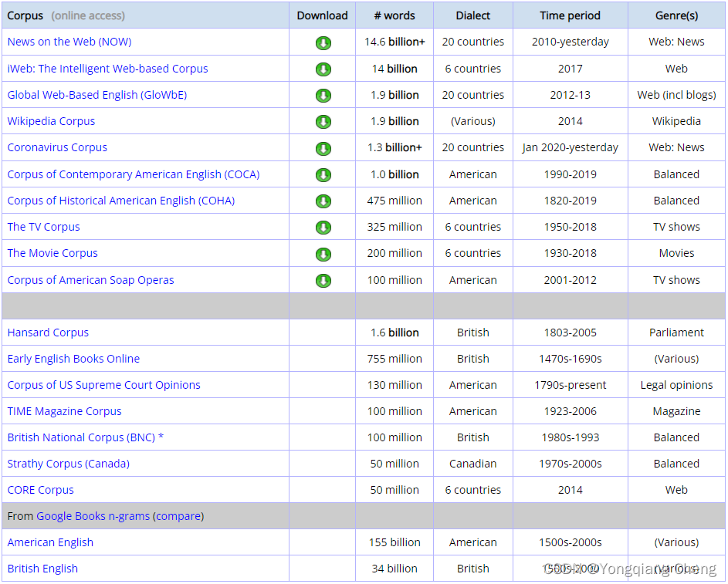Download the Movie Corpus
728x584 pixels.
point(323,254)
